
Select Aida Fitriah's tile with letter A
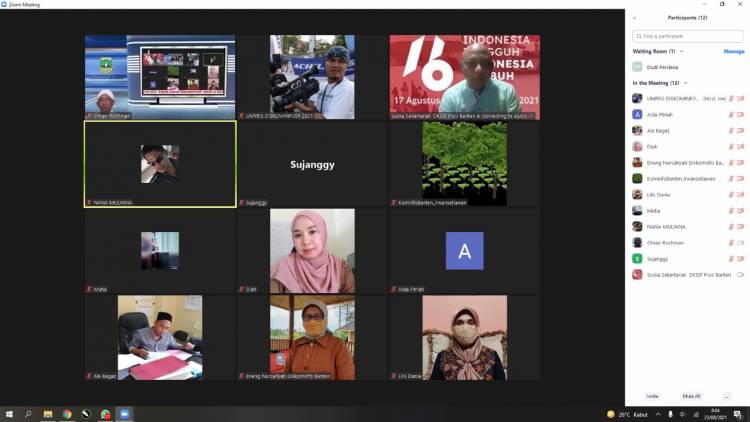tap(464, 251)
